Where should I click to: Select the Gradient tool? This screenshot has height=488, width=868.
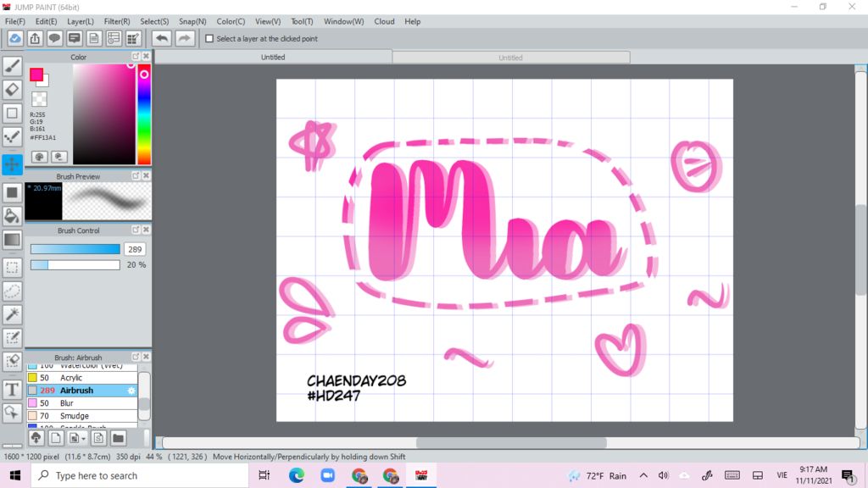tap(12, 240)
